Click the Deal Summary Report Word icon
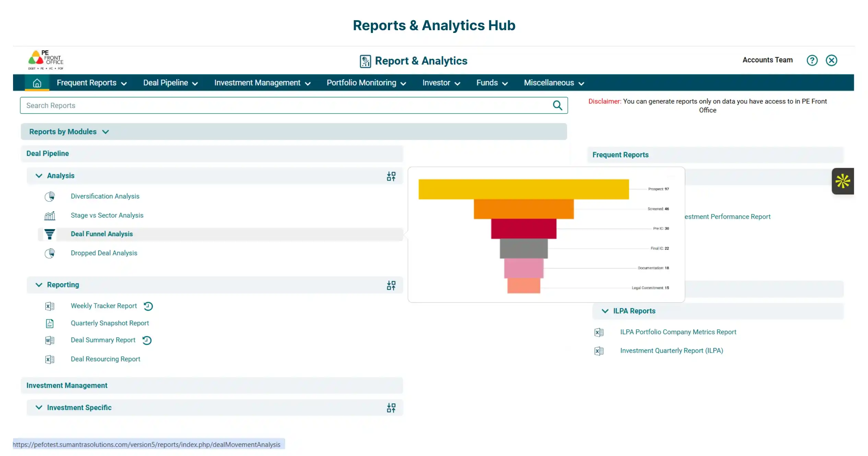 [50, 340]
